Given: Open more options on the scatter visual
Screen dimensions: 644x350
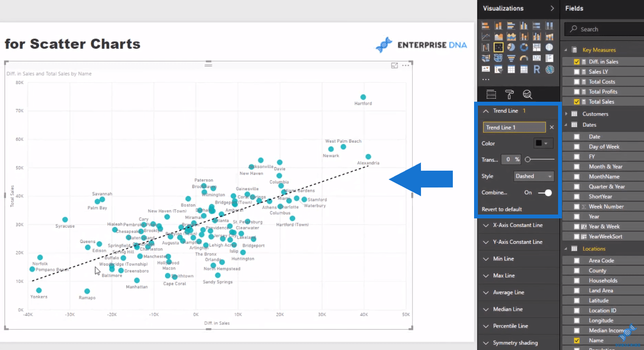Looking at the screenshot, I should pyautogui.click(x=406, y=66).
